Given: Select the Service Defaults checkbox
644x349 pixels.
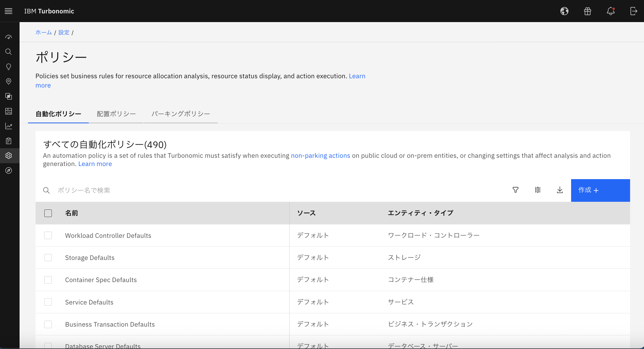Looking at the screenshot, I should tap(48, 302).
